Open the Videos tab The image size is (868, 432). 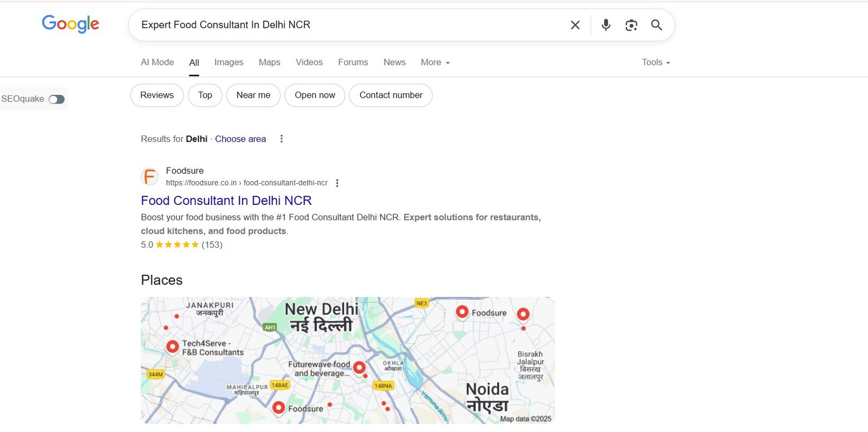pyautogui.click(x=309, y=62)
